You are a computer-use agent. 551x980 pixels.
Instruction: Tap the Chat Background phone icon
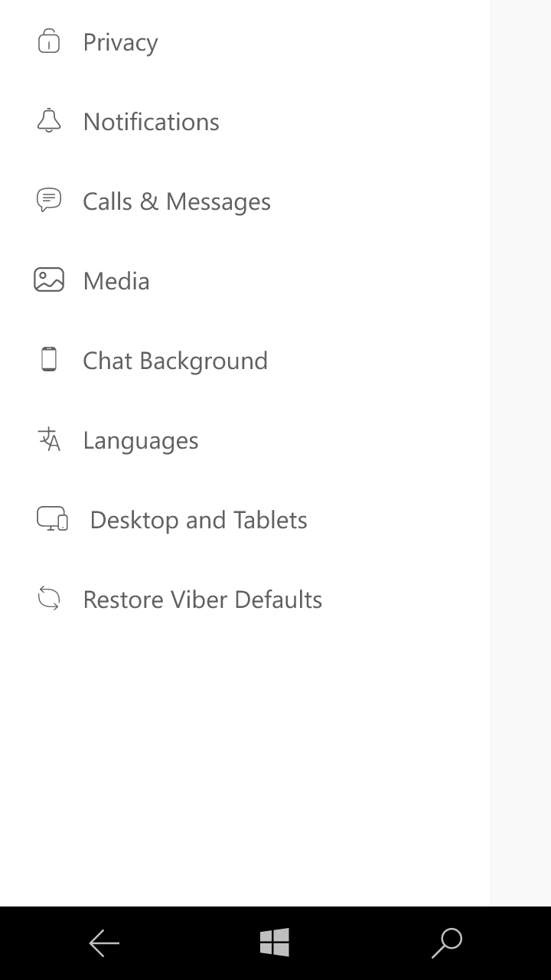[49, 360]
